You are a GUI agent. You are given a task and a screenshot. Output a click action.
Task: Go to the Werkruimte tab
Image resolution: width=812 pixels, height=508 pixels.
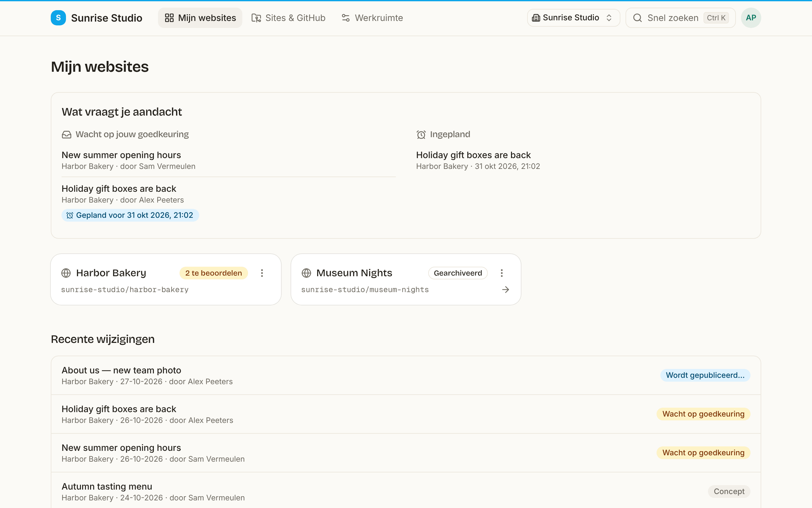[x=372, y=18]
